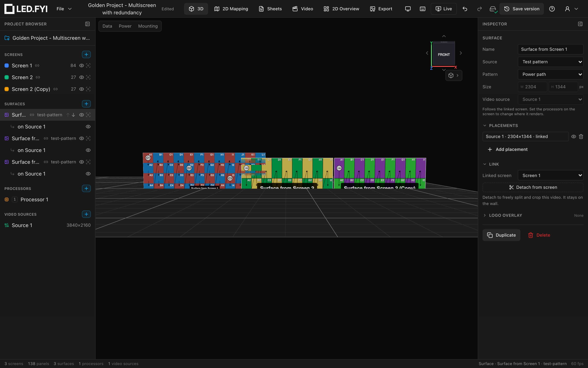Open the Source dropdown showing Test pattern
Image resolution: width=588 pixels, height=368 pixels.
pos(551,62)
